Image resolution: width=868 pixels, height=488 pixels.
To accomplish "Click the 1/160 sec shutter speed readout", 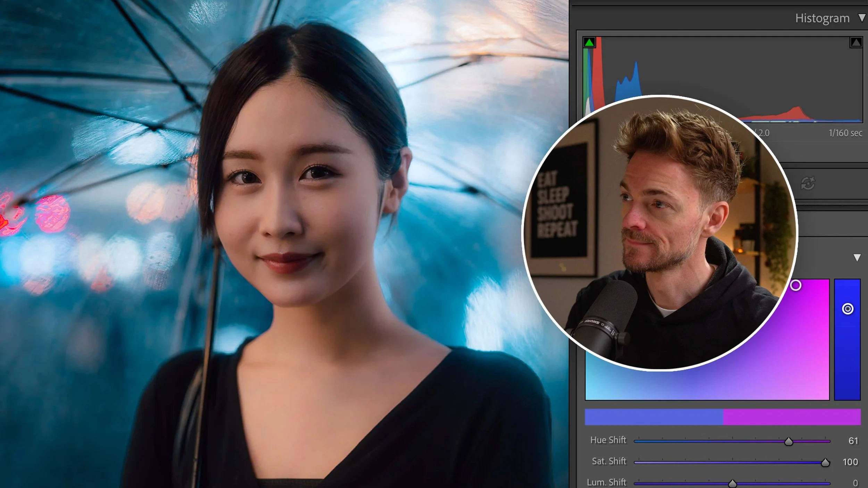I will [845, 133].
